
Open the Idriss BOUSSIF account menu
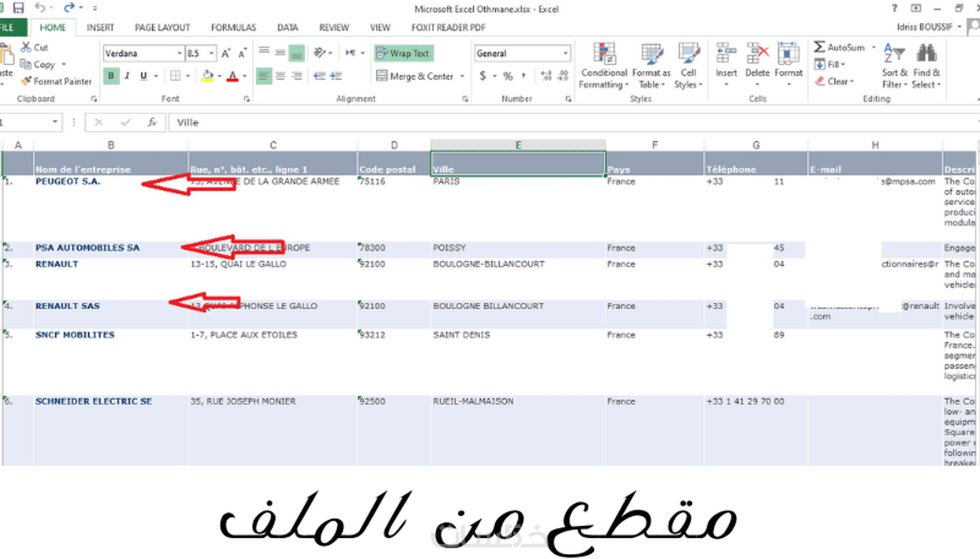pos(929,27)
